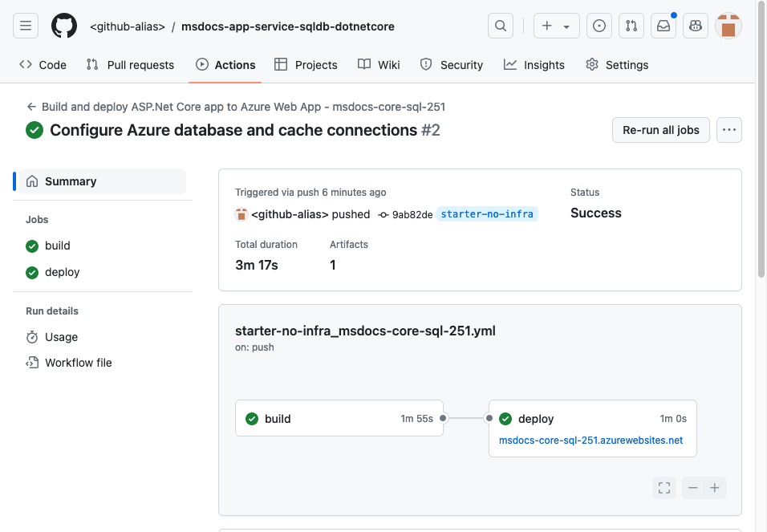Open the search icon in the header
Viewport: 767px width, 532px height.
click(x=501, y=25)
